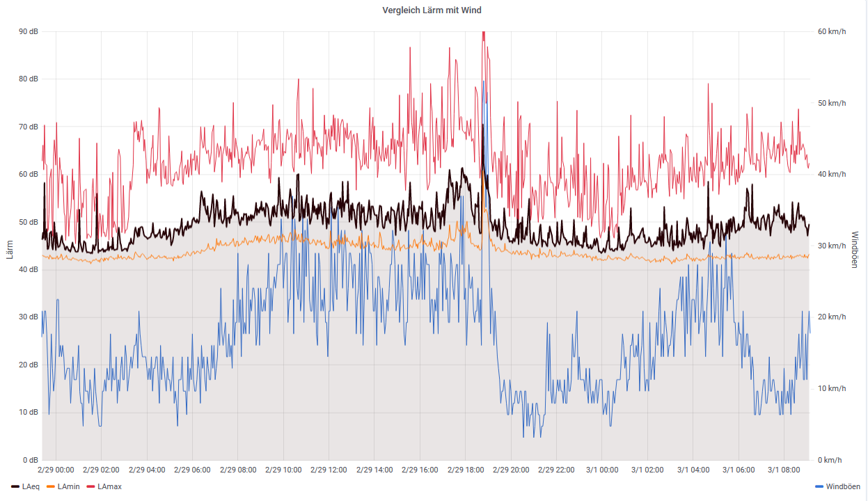The width and height of the screenshot is (868, 501).
Task: Click the 40 km/h right axis label
Action: coord(831,174)
